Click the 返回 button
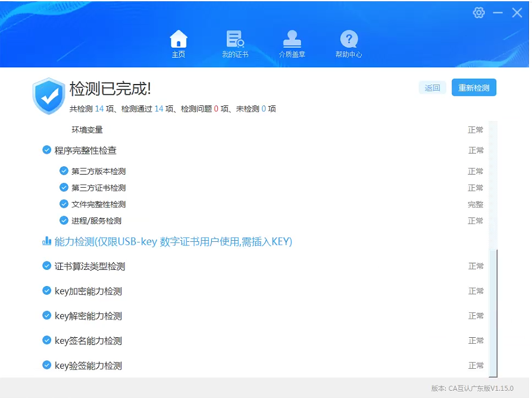532x398 pixels. pos(432,88)
